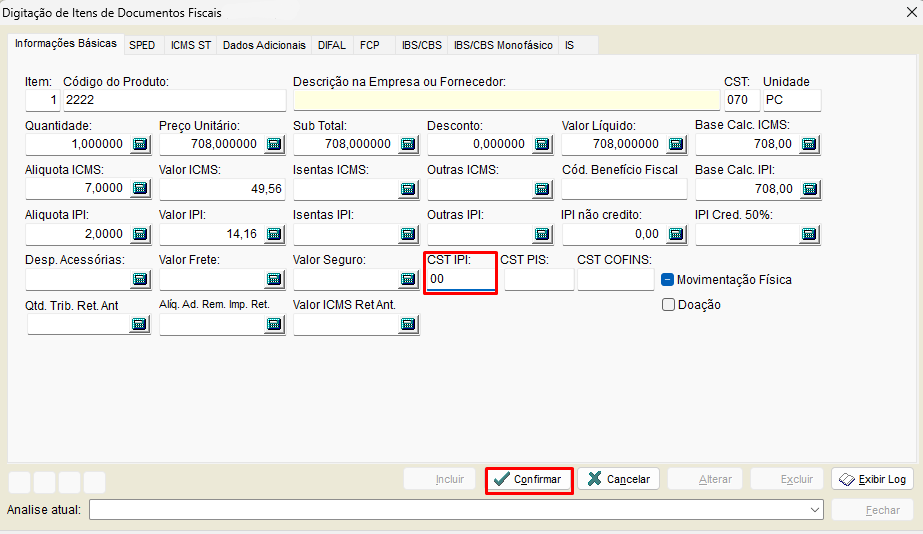Viewport: 923px width, 534px height.
Task: Open calculator icon next to Quantidade field
Action: [140, 144]
